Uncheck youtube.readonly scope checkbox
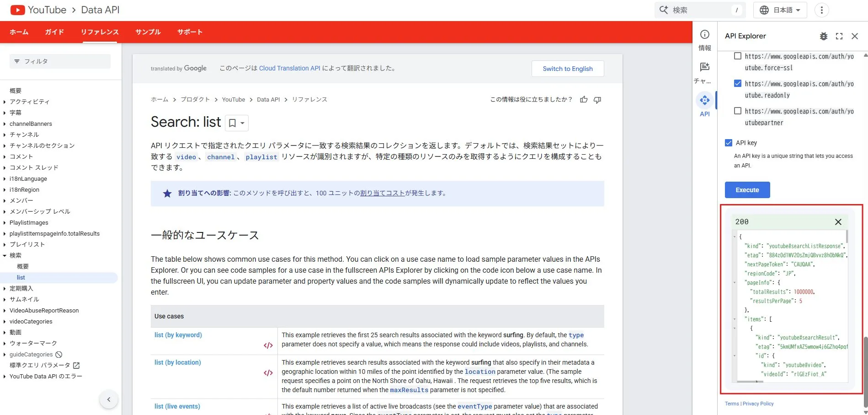The height and width of the screenshot is (415, 868). (738, 84)
